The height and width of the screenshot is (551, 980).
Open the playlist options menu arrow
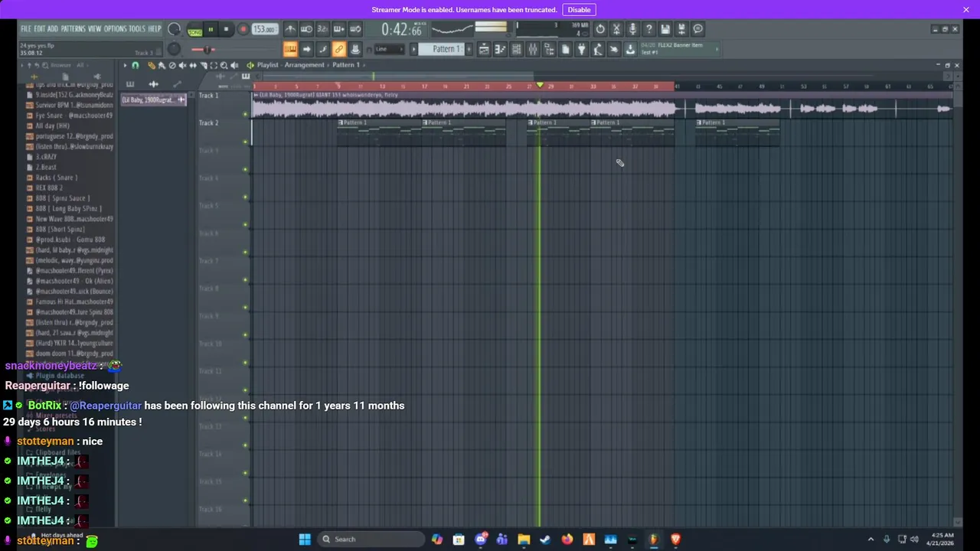125,65
